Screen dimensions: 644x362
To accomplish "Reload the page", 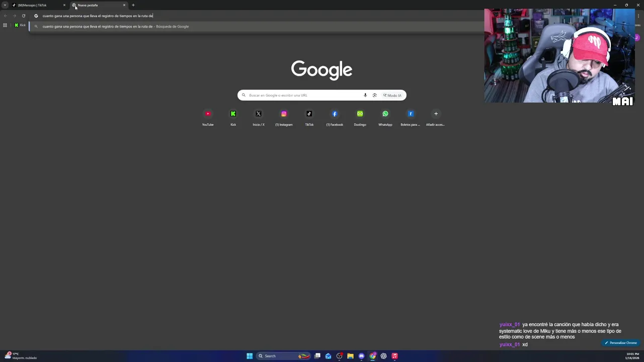I will 23,16.
